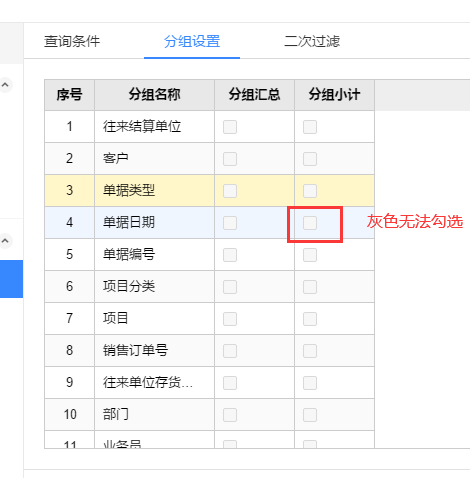Tick 分组小计 checkbox for 单据日期
Image resolution: width=470 pixels, height=478 pixels.
pyautogui.click(x=310, y=223)
